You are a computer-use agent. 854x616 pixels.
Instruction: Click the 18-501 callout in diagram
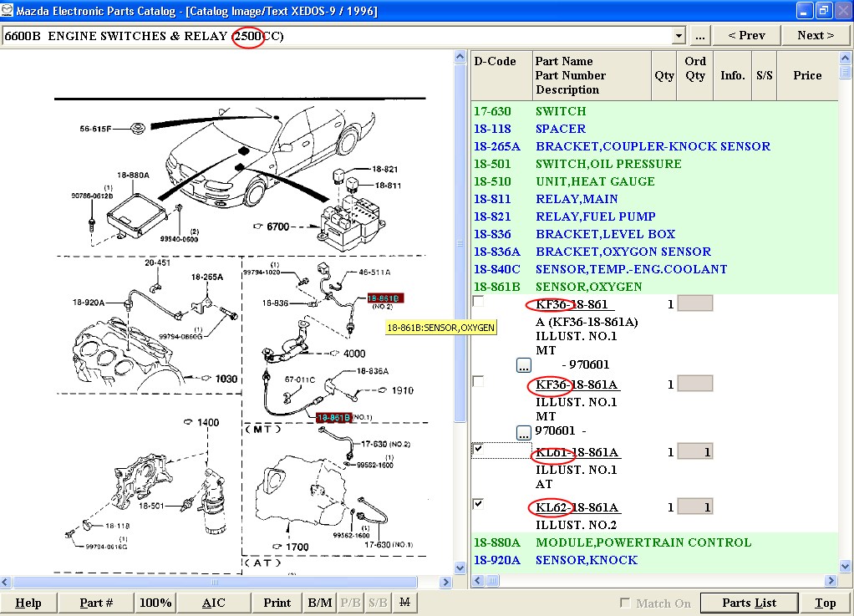click(x=151, y=506)
